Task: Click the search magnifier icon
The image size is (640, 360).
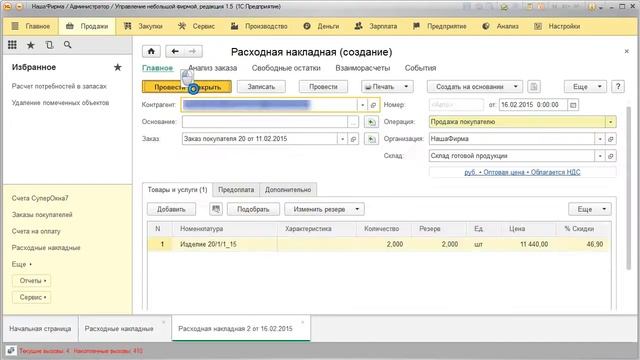Action: coord(67,45)
